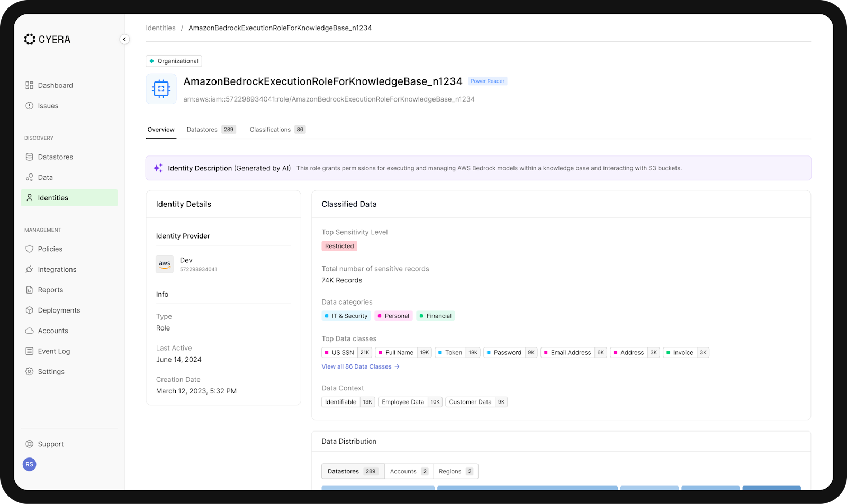Click the Email Address data class chip
The height and width of the screenshot is (504, 847).
574,352
